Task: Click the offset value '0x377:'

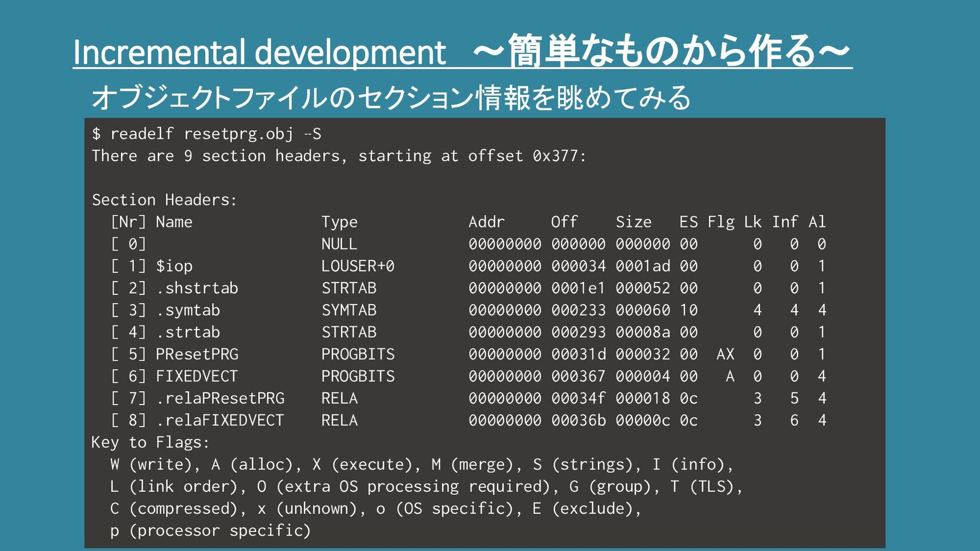Action: click(559, 156)
